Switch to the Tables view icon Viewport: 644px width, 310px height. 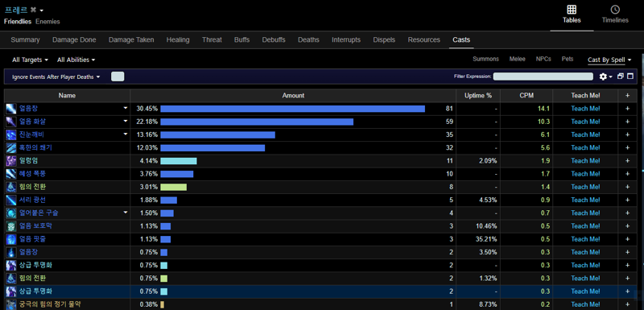tap(572, 10)
